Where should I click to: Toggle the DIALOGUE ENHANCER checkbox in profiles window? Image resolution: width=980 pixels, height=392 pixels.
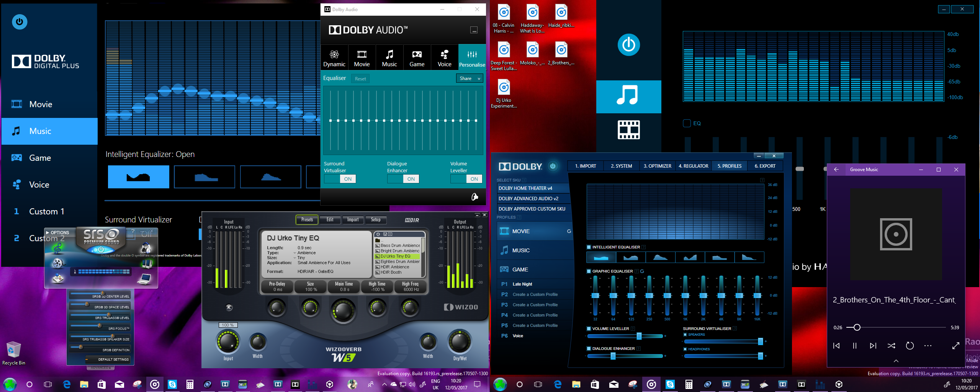[589, 349]
